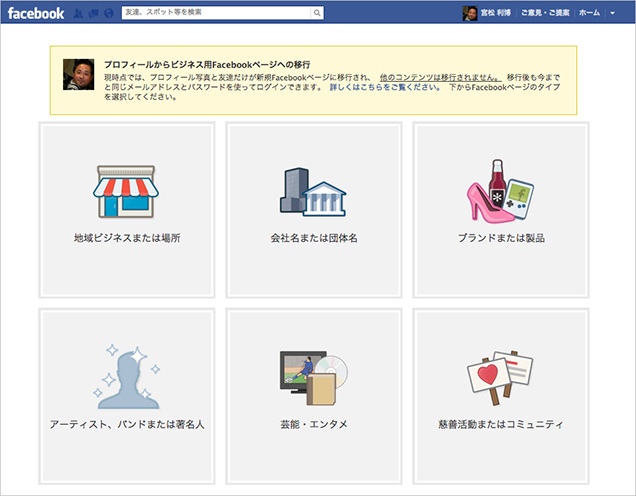Viewport: 636px width, 496px height.
Task: Expand the account dropdown arrow
Action: 612,13
